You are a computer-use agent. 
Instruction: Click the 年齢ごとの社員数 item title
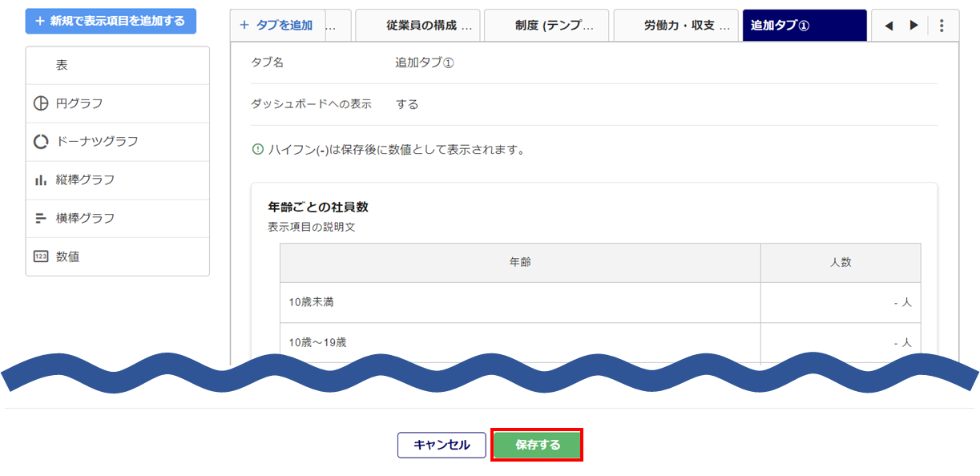point(318,207)
